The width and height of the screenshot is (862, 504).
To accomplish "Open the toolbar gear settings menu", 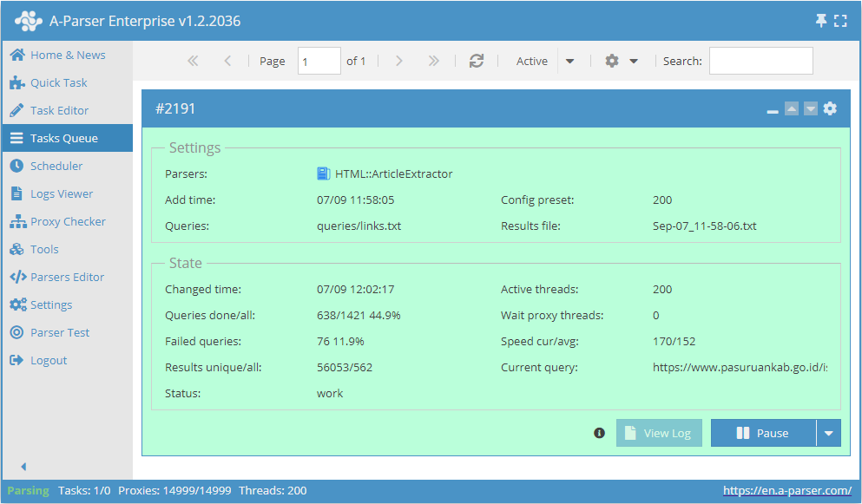I will (622, 61).
